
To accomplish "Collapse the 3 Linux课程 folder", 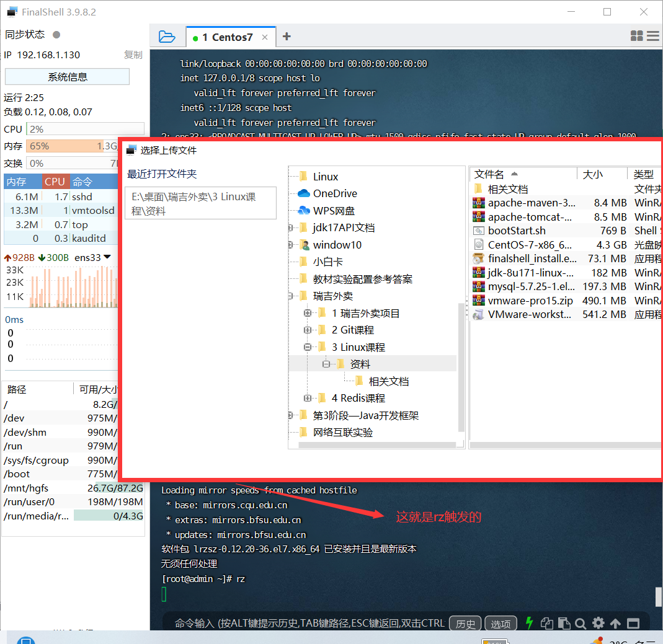I will [308, 347].
